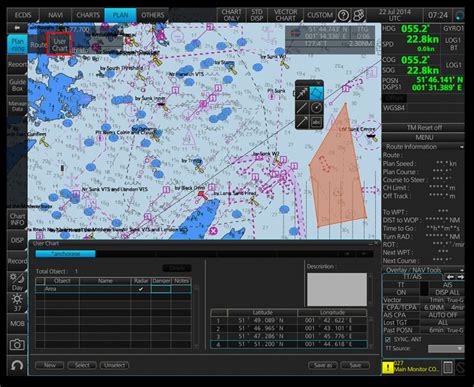Image resolution: width=474 pixels, height=387 pixels.
Task: Select the arrow line drawing tool
Action: 302,93
